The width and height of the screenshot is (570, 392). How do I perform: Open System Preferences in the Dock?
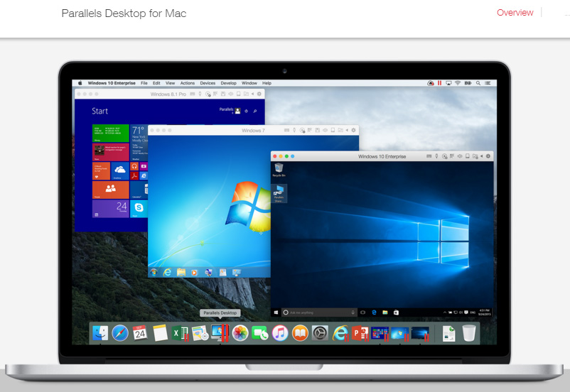(321, 333)
